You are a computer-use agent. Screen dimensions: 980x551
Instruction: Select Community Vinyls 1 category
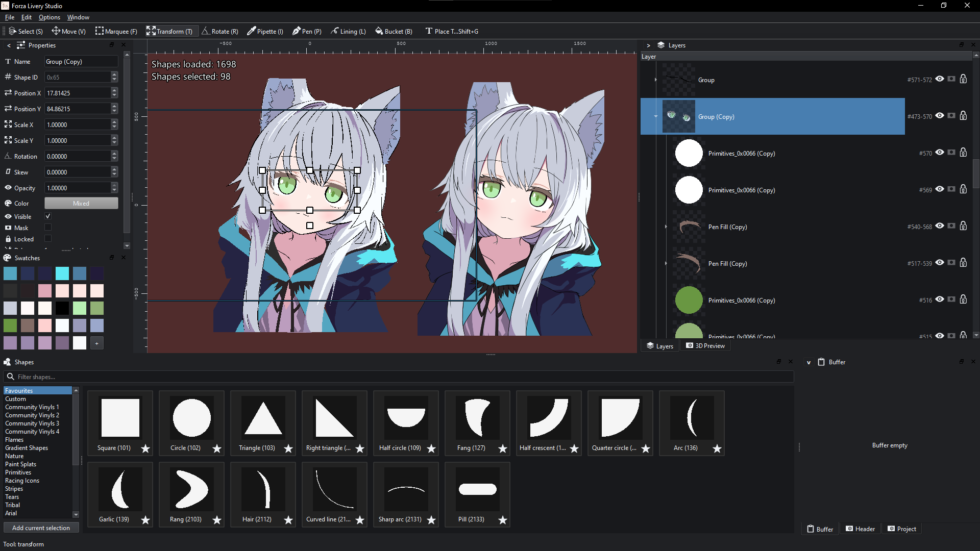coord(32,407)
